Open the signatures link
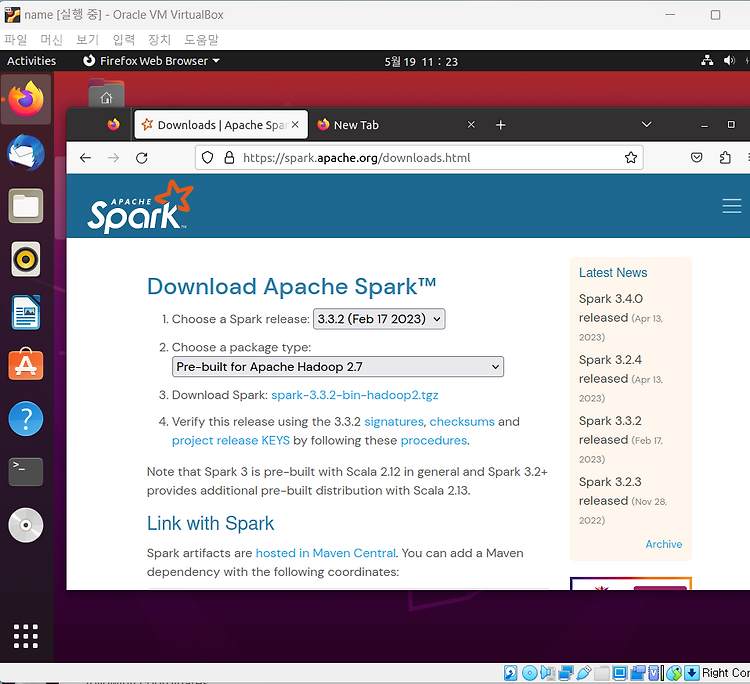 [394, 421]
